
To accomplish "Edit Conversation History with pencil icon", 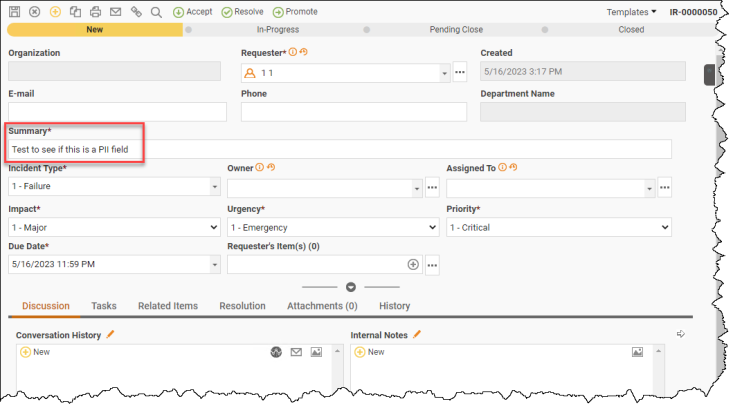I will point(110,334).
